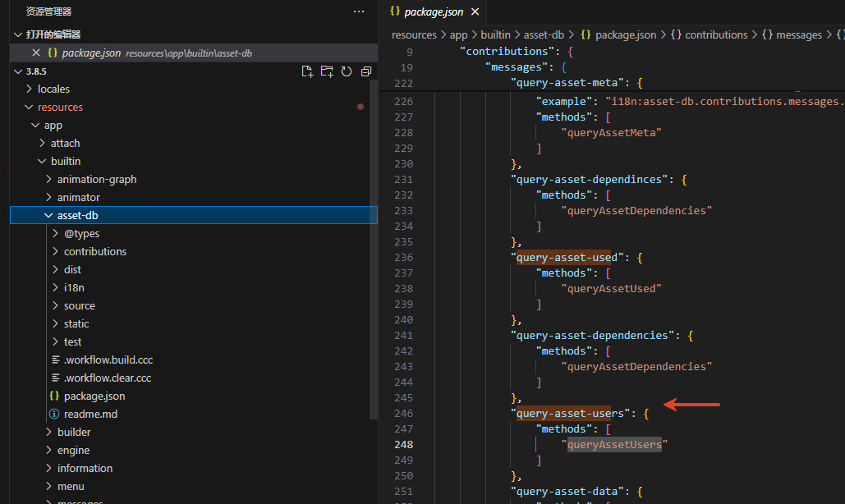Expand the builder folder
Image resolution: width=845 pixels, height=504 pixels.
click(74, 432)
